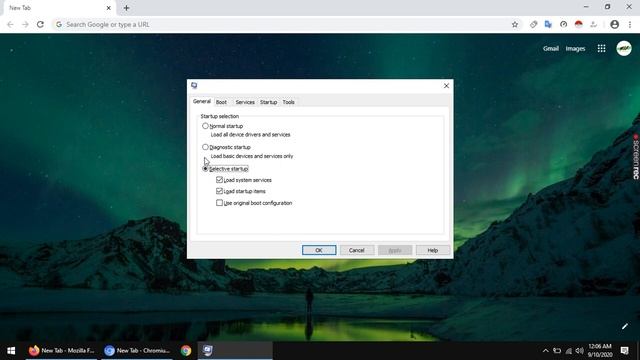Click the Cancel button
This screenshot has width=640, height=360.
point(357,250)
